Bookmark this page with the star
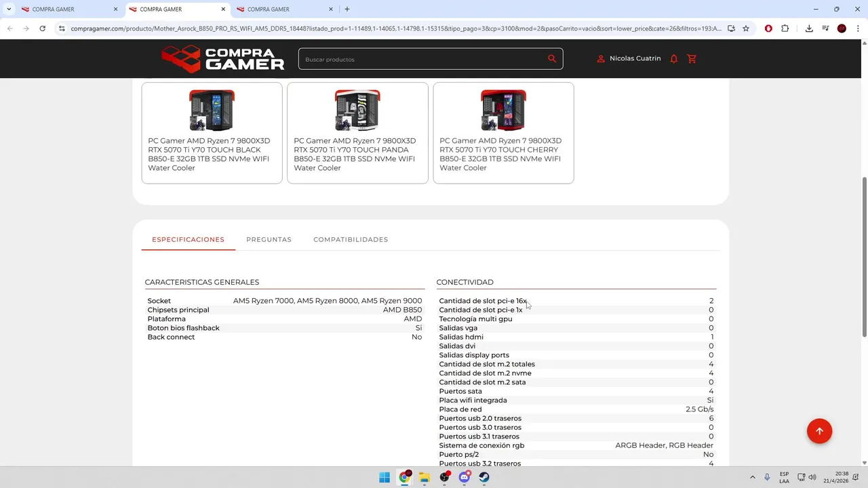This screenshot has width=868, height=488. pos(746,28)
